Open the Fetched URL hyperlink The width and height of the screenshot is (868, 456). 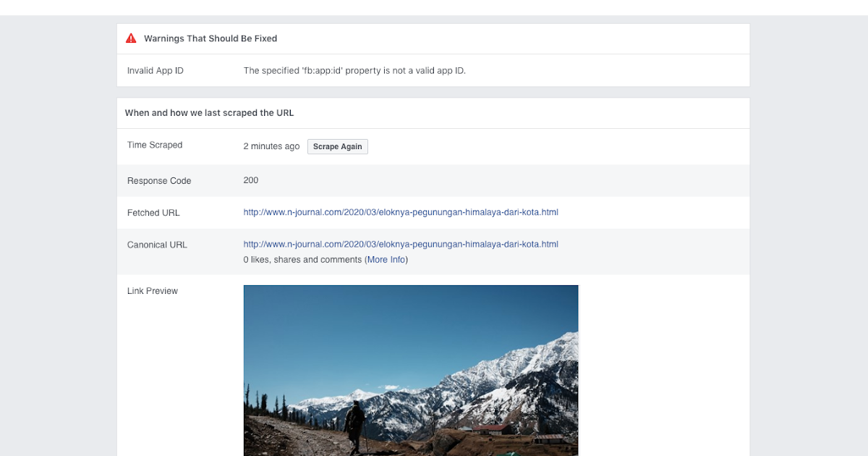tap(401, 212)
